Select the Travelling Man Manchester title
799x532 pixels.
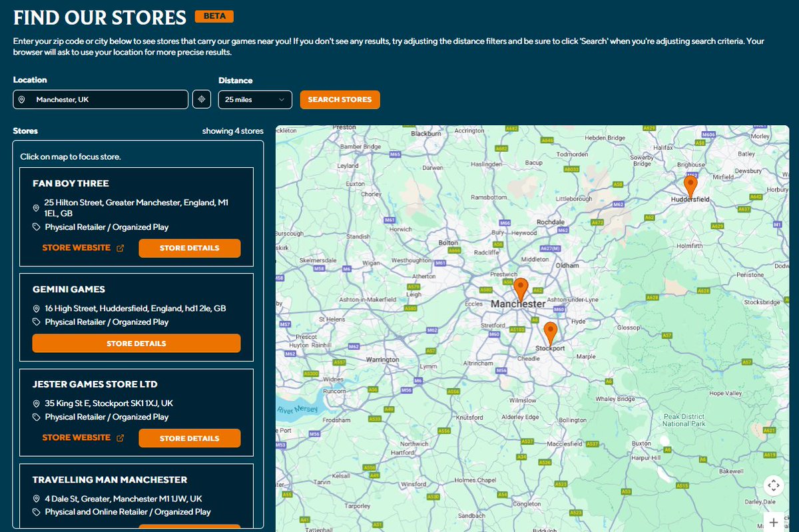(110, 479)
